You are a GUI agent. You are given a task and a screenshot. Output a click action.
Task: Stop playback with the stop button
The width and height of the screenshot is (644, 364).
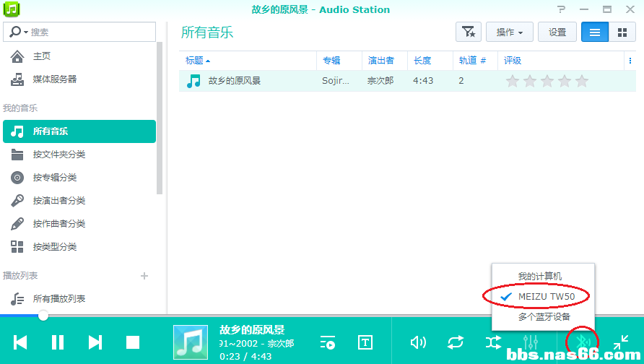pos(133,342)
